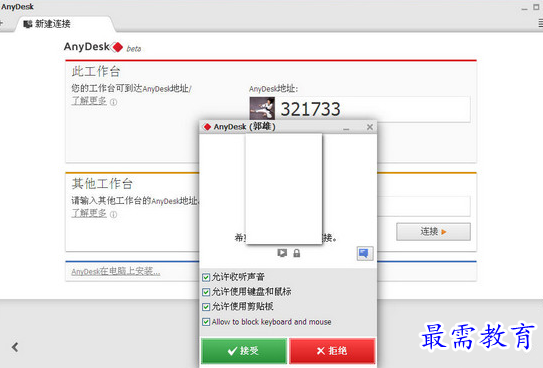Image resolution: width=543 pixels, height=368 pixels.
Task: Toggle 允许使用剪贴板 checkbox
Action: [206, 307]
